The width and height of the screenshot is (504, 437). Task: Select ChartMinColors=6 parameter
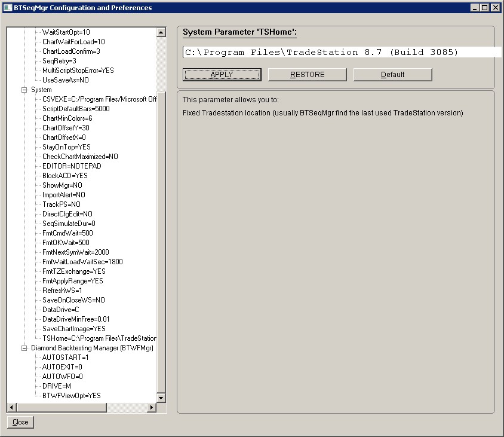click(x=67, y=118)
